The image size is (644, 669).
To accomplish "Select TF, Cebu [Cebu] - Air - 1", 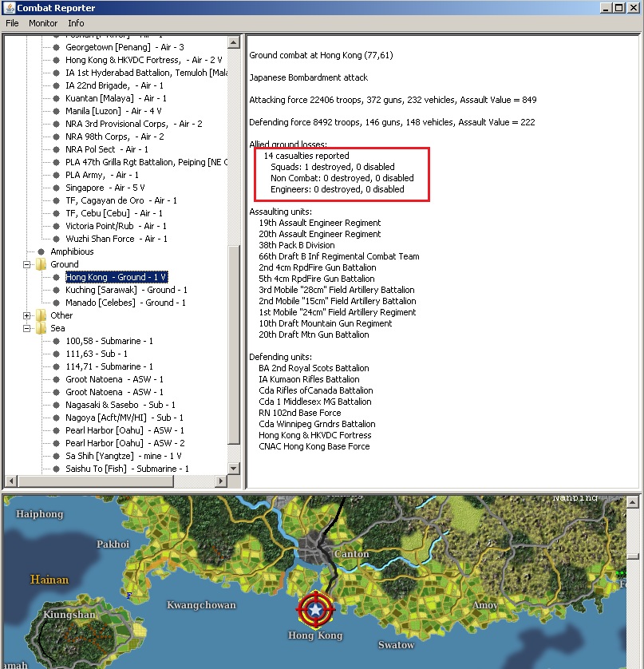I will pyautogui.click(x=114, y=213).
